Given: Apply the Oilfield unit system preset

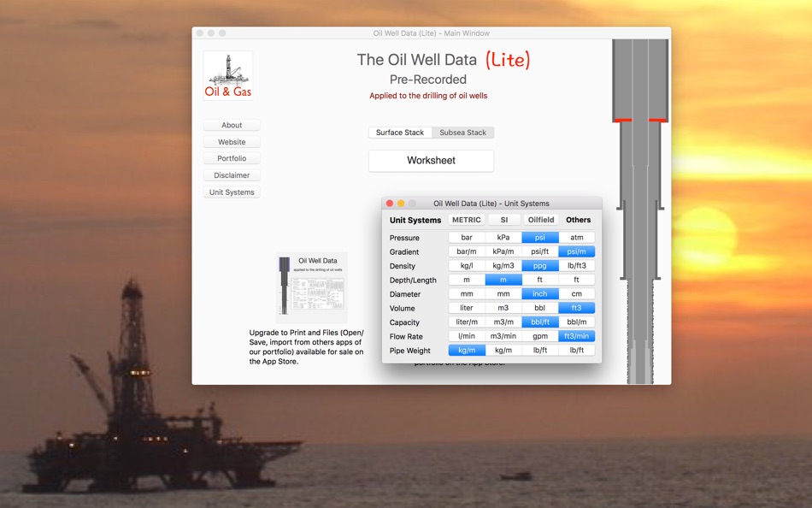Looking at the screenshot, I should tap(541, 220).
